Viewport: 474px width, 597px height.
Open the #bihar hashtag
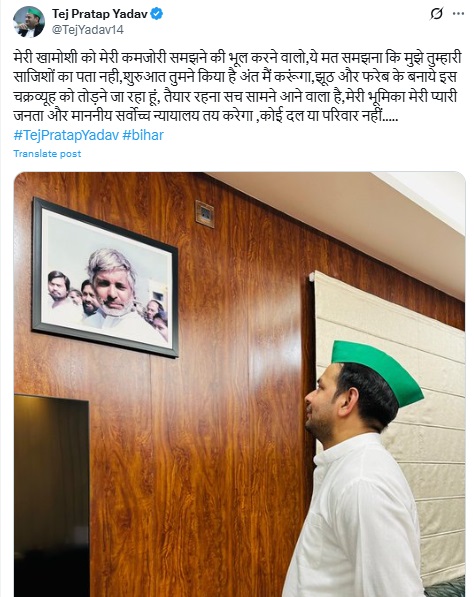143,135
